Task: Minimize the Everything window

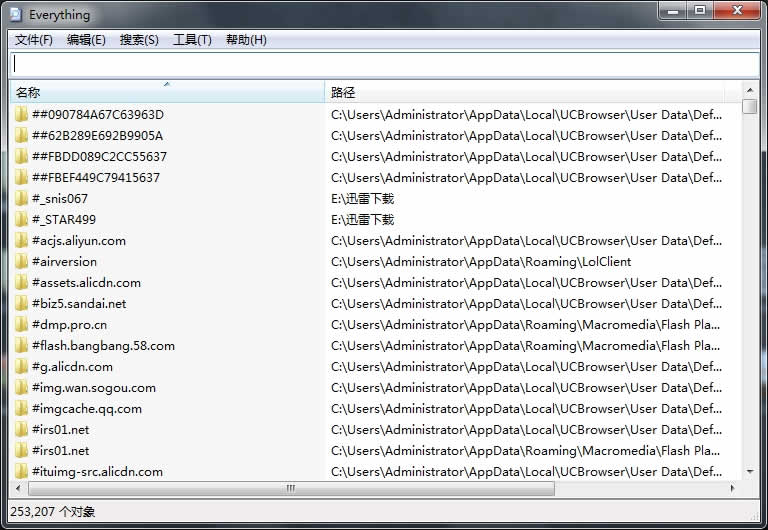Action: click(x=673, y=10)
